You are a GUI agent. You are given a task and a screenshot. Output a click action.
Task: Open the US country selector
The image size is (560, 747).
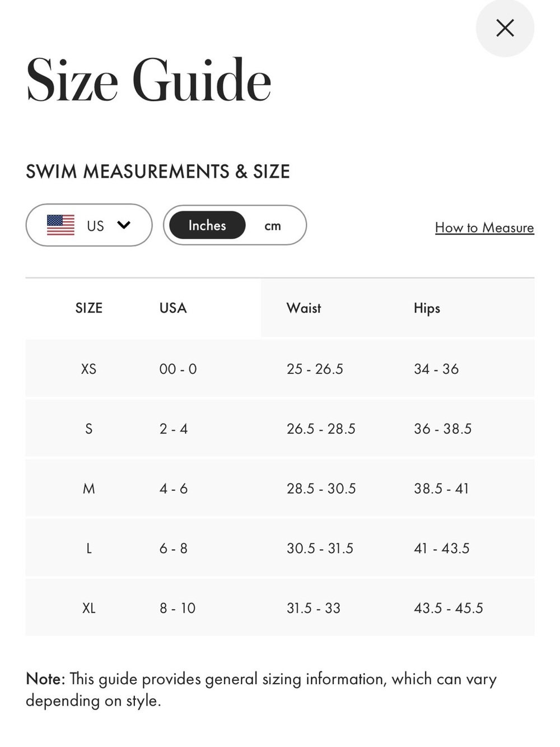89,225
